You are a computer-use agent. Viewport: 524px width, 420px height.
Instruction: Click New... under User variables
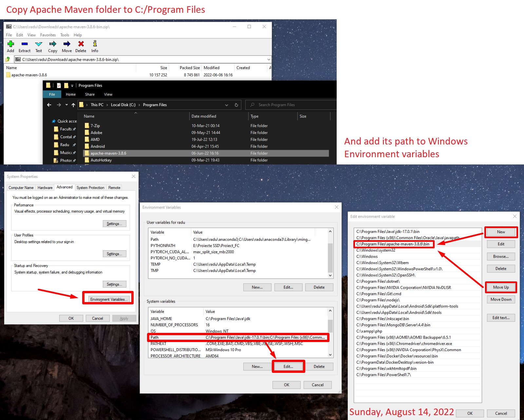point(257,287)
